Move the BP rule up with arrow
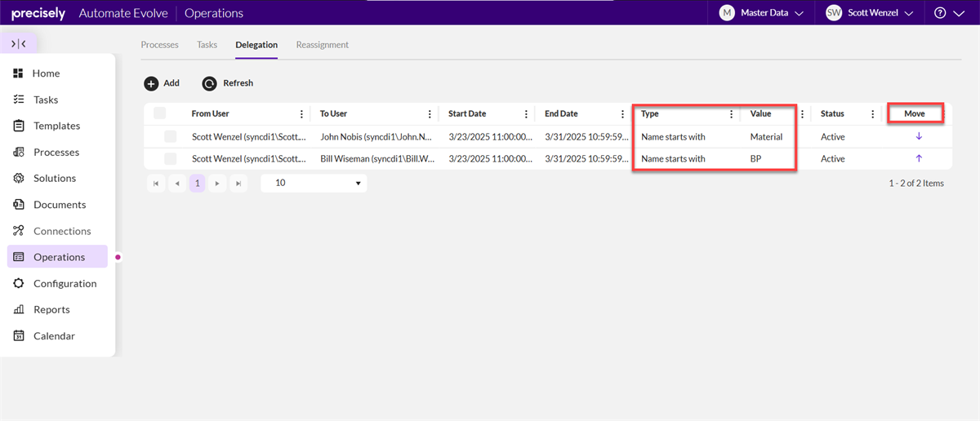Viewport: 980px width, 421px height. pos(919,158)
